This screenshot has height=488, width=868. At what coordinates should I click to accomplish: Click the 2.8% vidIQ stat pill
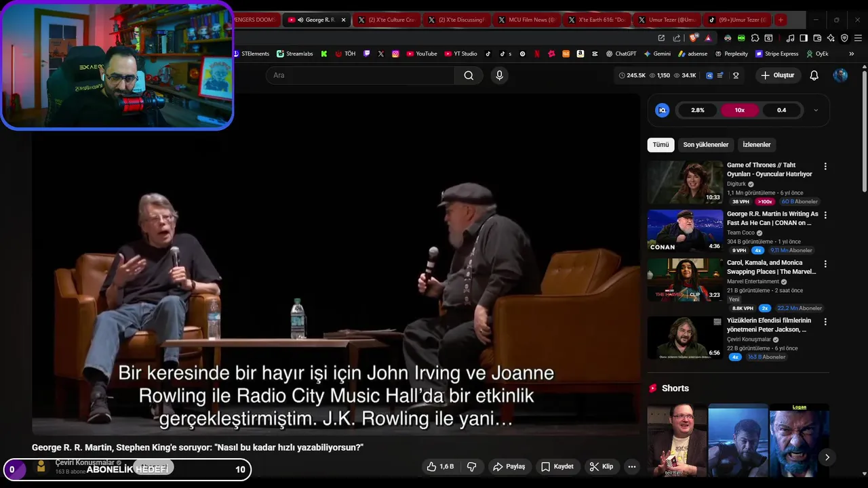[x=698, y=110]
